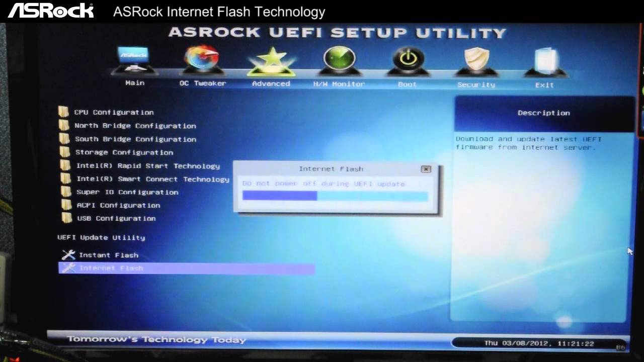The height and width of the screenshot is (362, 644).
Task: Switch to the H/W Monitor tab label
Action: 339,84
